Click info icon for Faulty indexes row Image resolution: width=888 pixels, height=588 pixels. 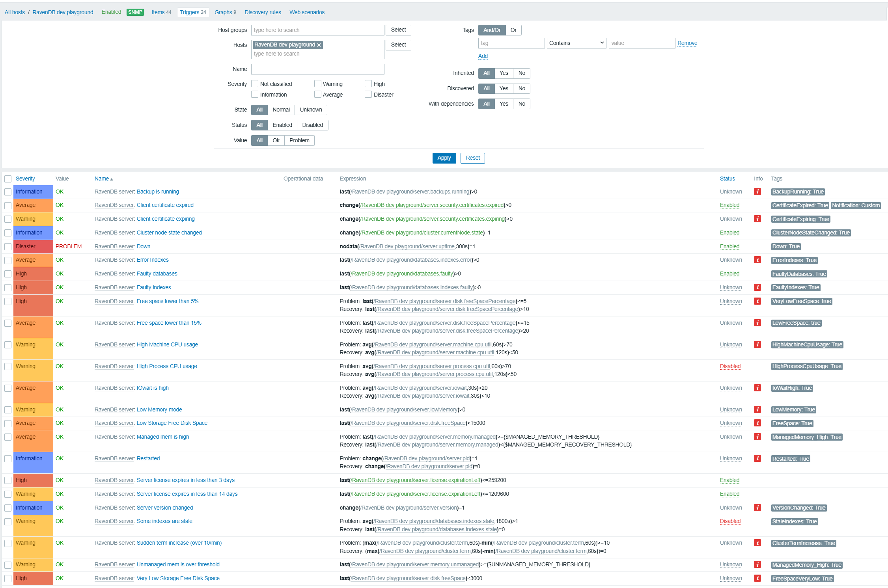coord(757,287)
